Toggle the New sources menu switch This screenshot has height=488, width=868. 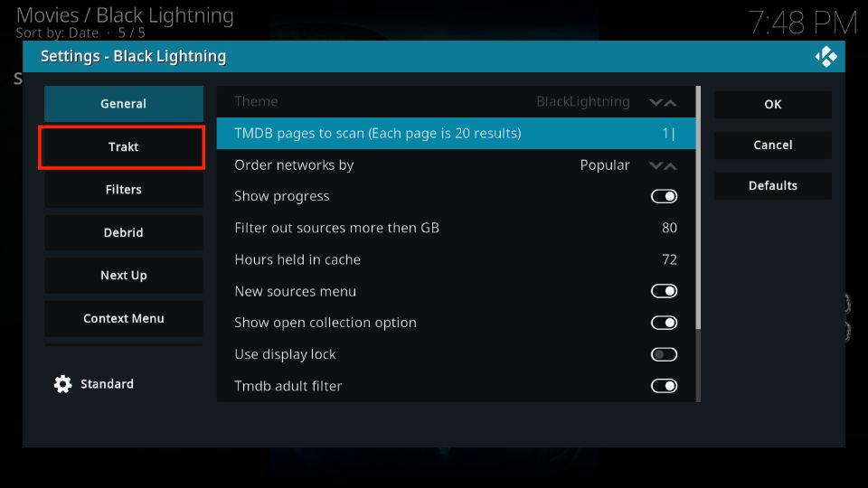pyautogui.click(x=664, y=291)
